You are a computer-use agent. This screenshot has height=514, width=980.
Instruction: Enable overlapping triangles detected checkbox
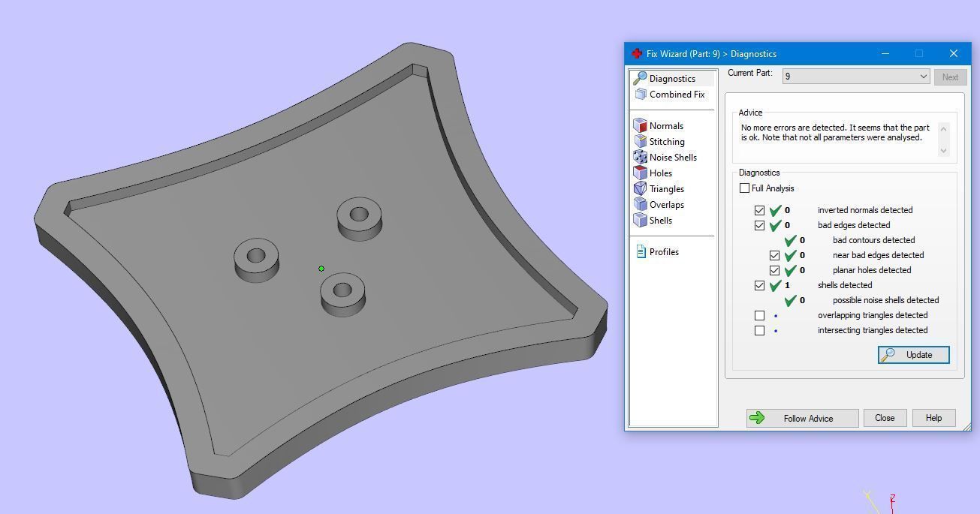pos(759,316)
